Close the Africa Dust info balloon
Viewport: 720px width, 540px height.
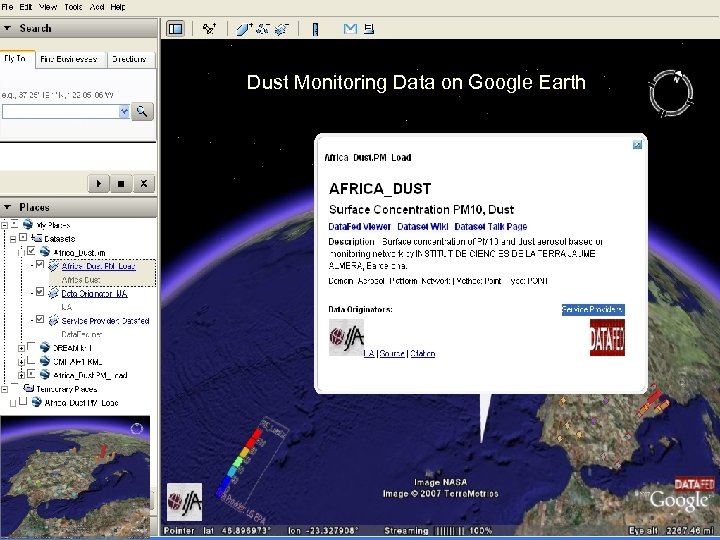coord(637,145)
